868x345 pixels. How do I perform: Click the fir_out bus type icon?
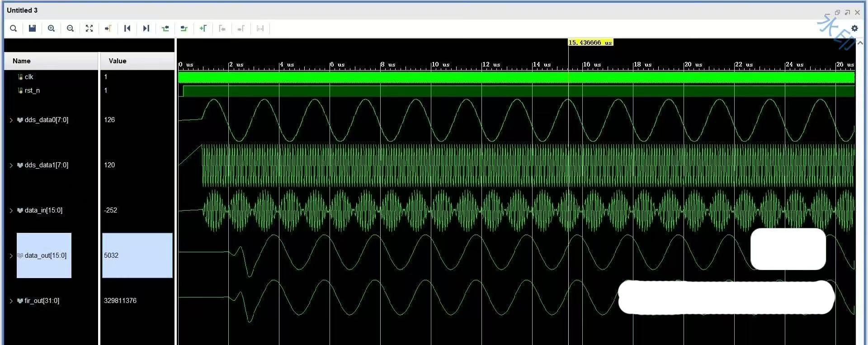click(x=20, y=301)
